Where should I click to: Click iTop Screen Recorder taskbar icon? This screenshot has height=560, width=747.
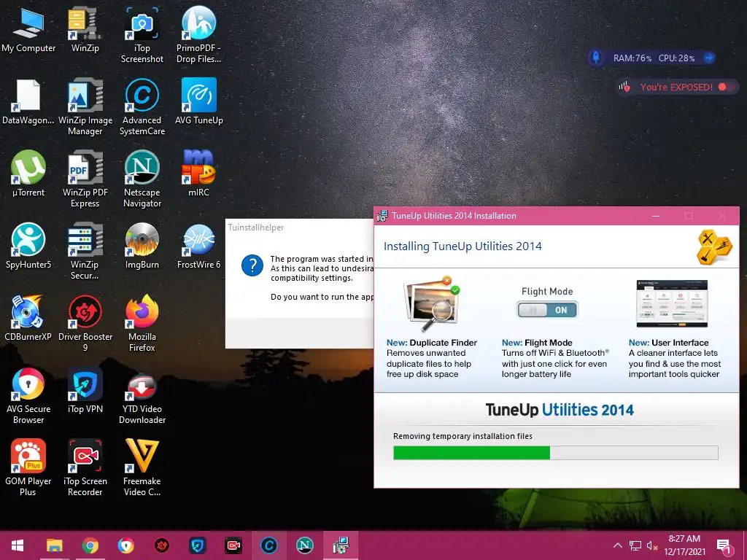(x=233, y=545)
